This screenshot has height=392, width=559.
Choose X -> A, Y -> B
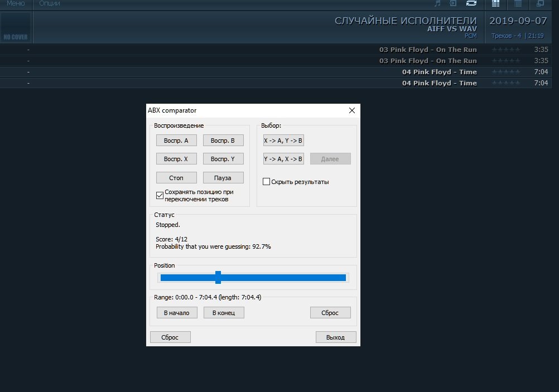pos(283,141)
